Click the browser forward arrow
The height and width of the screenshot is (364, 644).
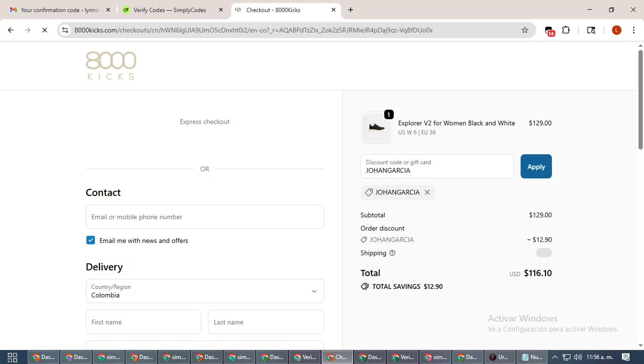click(x=27, y=30)
